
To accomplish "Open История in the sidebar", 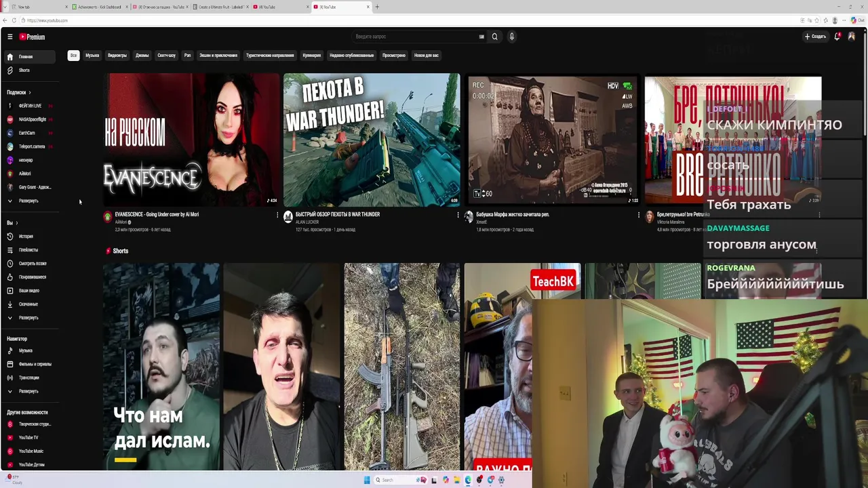I will click(x=30, y=237).
